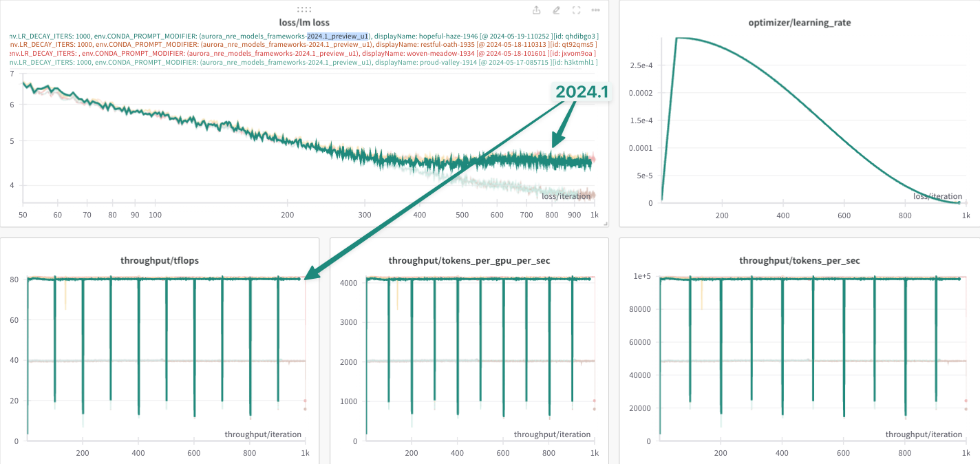This screenshot has width=980, height=464.
Task: Click the edit pencil icon on loss panel
Action: tap(556, 10)
